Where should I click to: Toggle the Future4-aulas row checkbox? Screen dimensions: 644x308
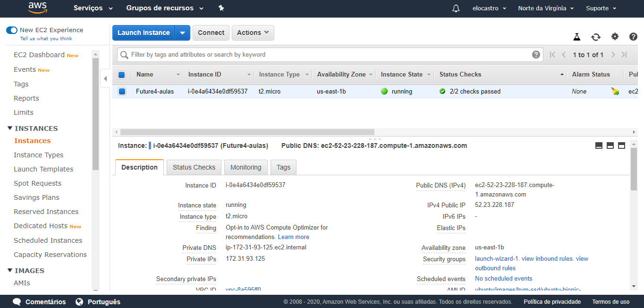[x=122, y=92]
